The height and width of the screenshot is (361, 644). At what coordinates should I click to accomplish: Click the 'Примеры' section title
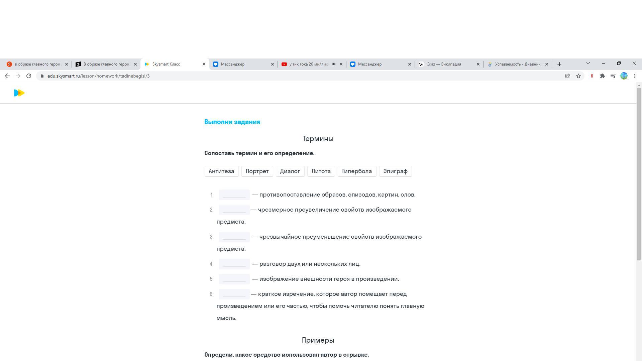pos(318,340)
